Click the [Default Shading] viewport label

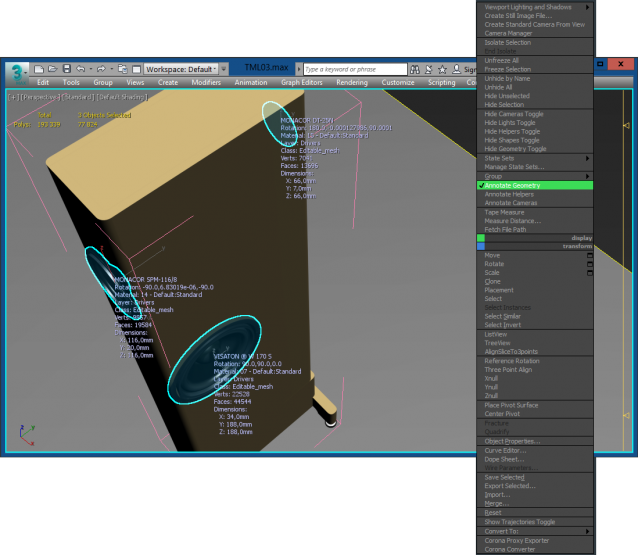[122, 97]
